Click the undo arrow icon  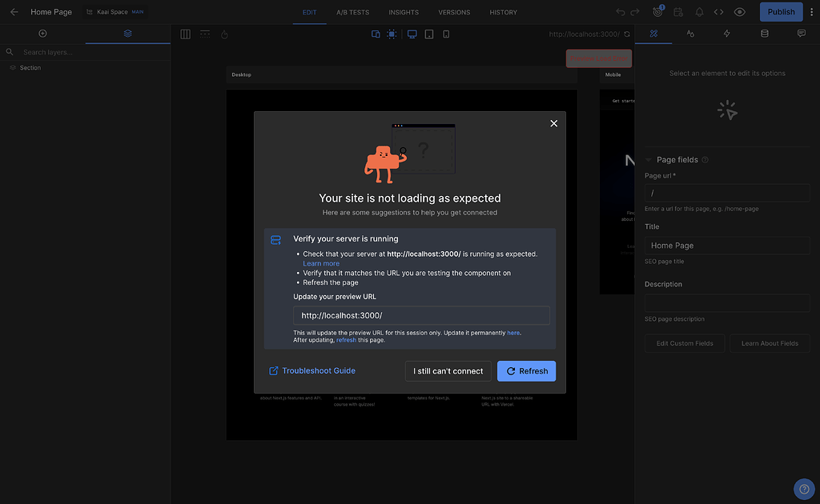click(621, 12)
